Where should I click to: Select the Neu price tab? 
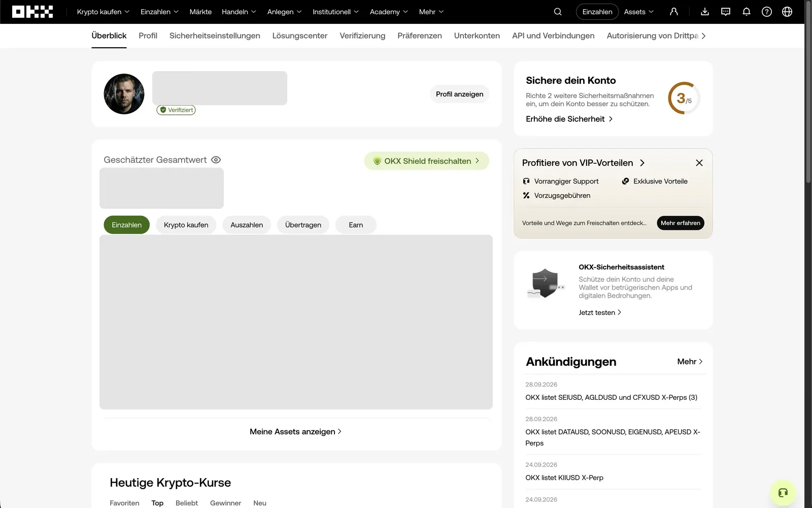coord(260,503)
